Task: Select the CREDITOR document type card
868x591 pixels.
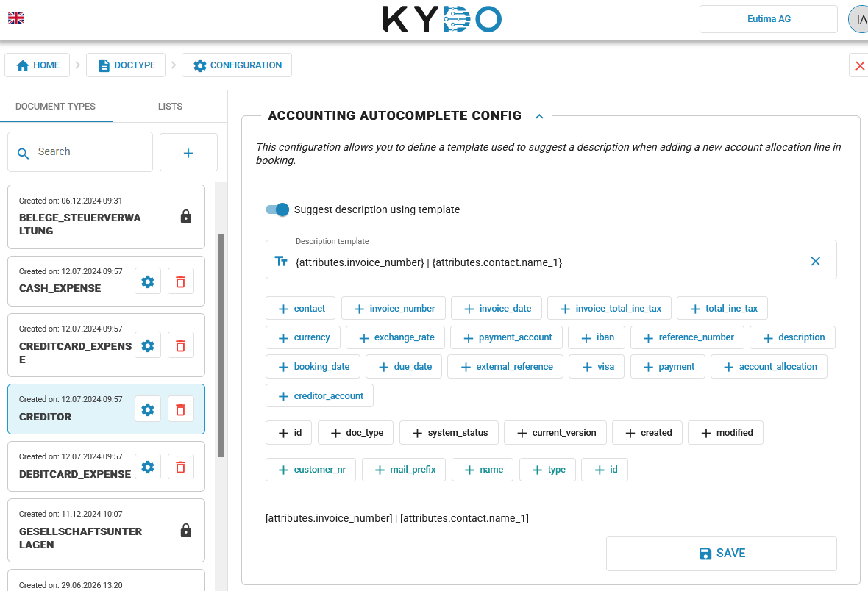Action: 106,409
